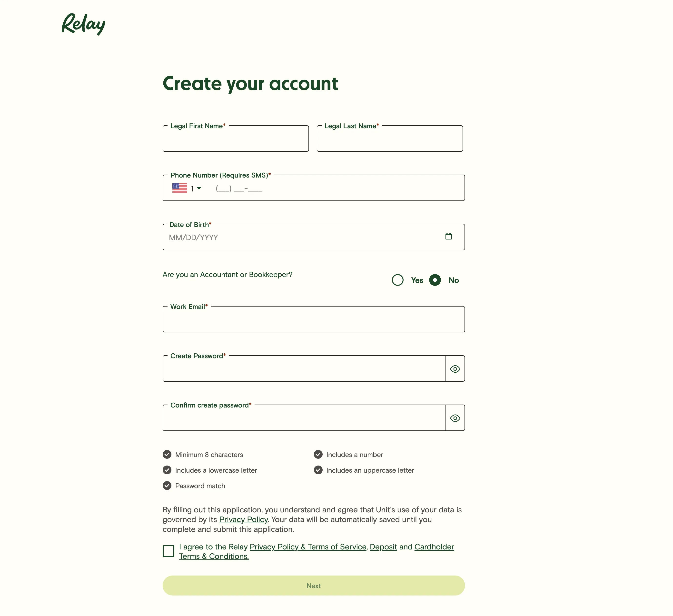Click the Relay logo

tap(83, 24)
